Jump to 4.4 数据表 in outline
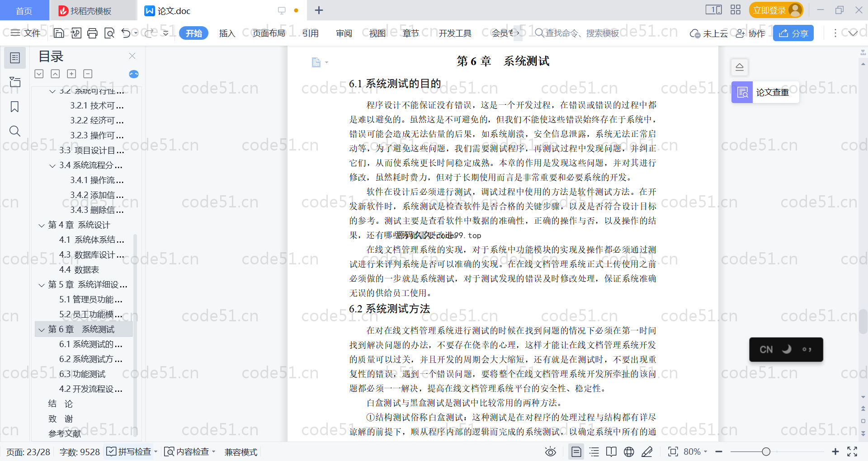Viewport: 868px width, 461px height. point(79,270)
